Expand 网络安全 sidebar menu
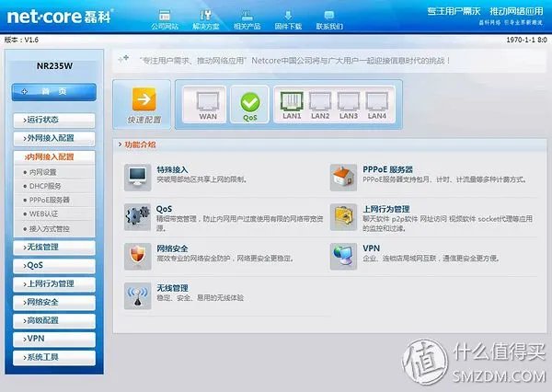Image resolution: width=552 pixels, height=392 pixels. 54,302
